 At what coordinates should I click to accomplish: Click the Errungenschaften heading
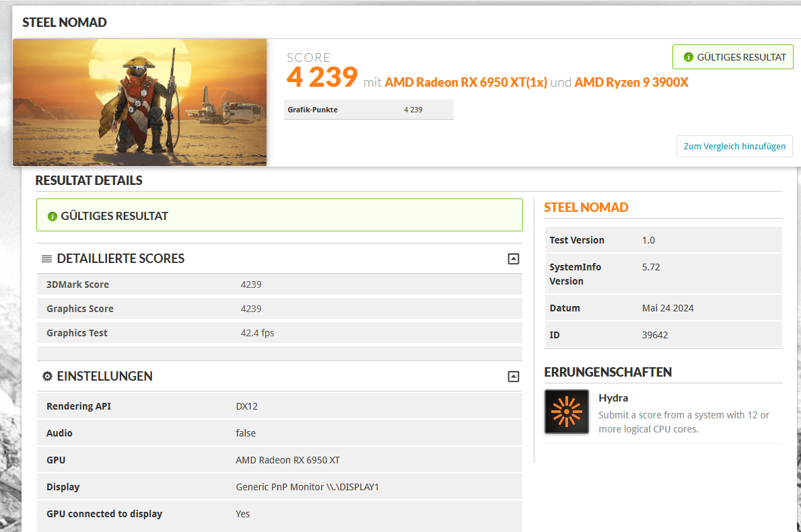608,372
